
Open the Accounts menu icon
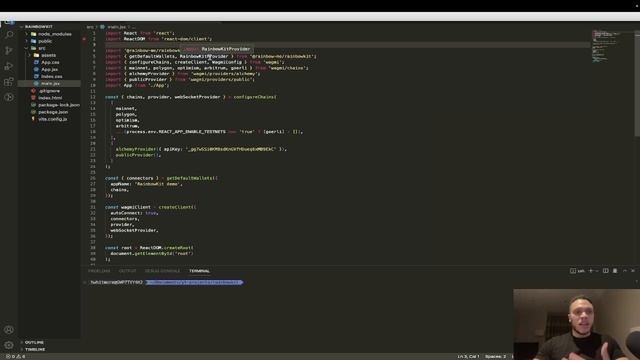[9, 329]
